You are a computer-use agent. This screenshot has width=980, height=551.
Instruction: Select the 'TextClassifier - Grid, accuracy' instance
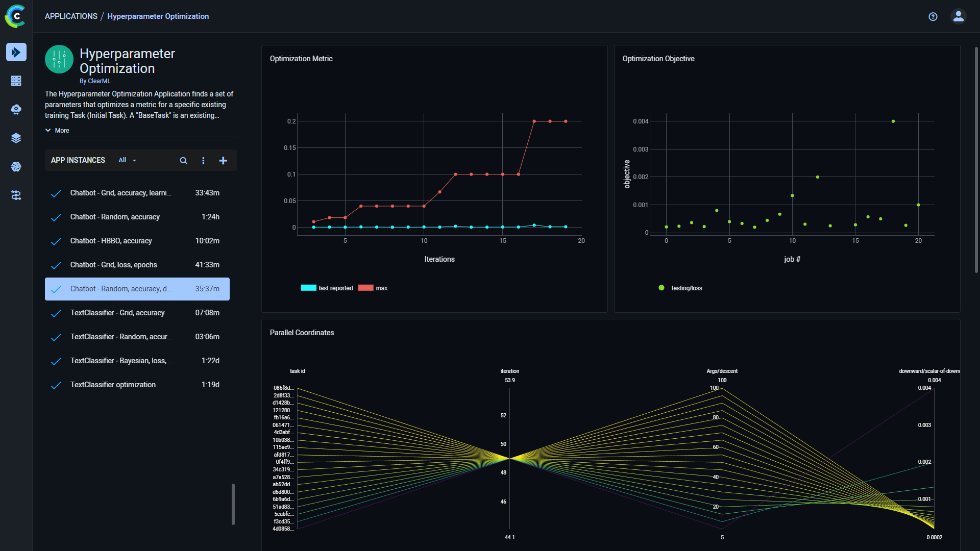[117, 313]
